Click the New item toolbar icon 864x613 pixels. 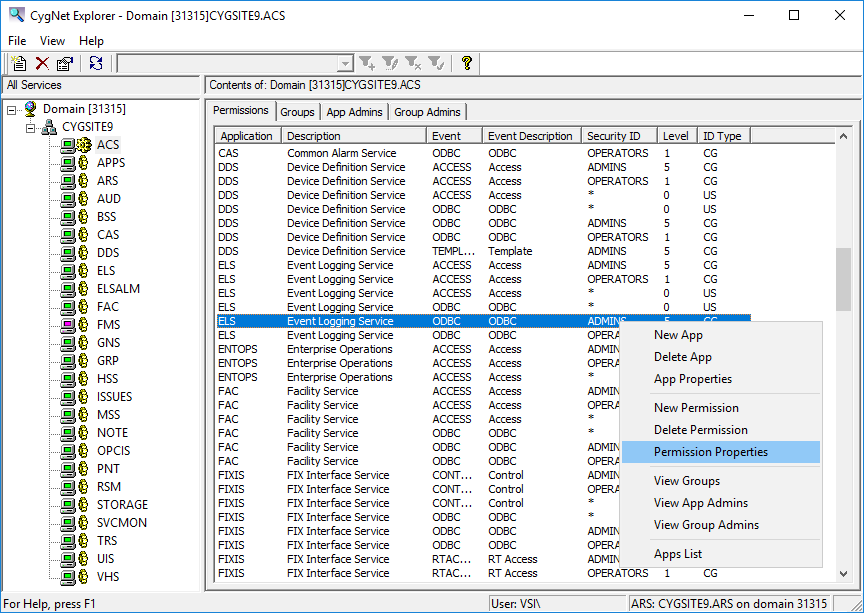[19, 63]
